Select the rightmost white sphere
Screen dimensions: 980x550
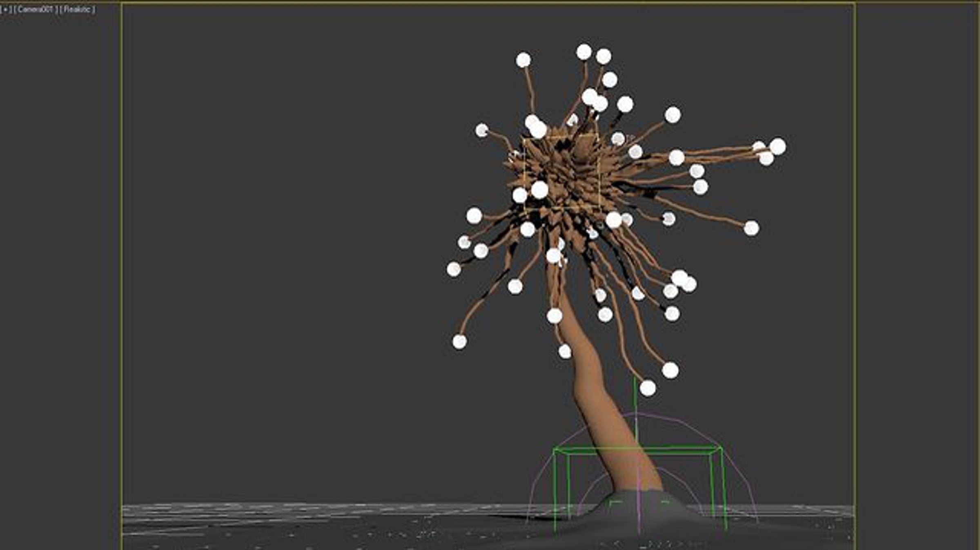777,146
